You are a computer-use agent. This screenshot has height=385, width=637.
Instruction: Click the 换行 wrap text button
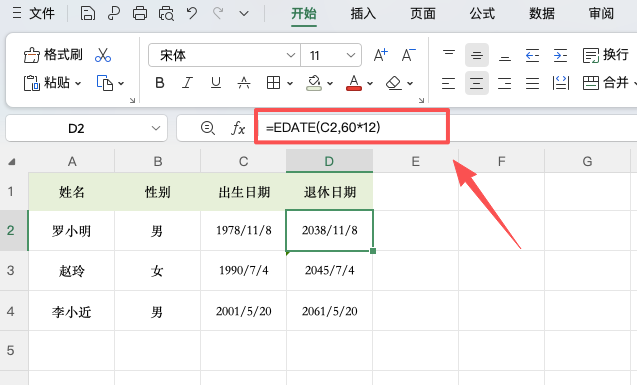(x=606, y=55)
